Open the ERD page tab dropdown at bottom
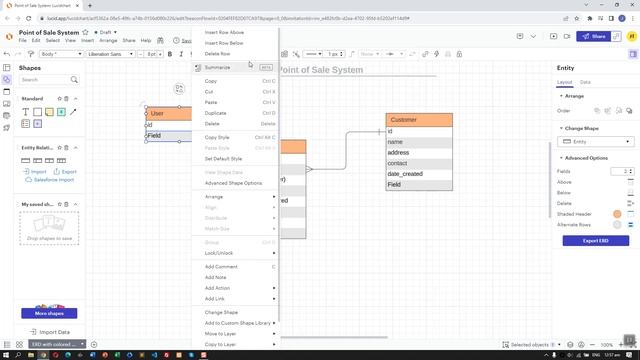 click(x=82, y=344)
